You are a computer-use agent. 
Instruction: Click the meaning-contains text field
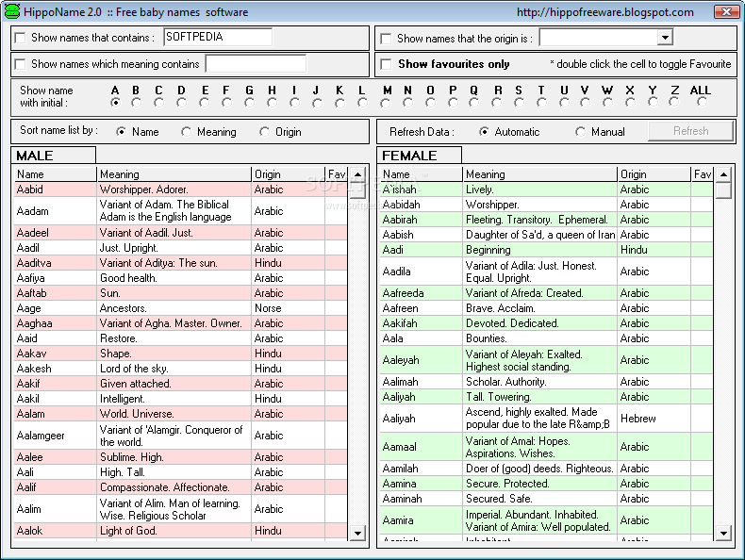(256, 64)
